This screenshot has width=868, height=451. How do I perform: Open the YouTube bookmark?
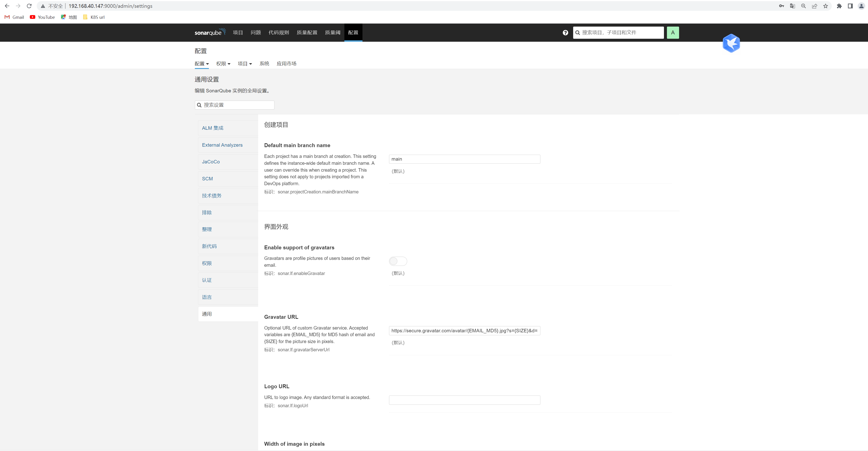tap(42, 17)
